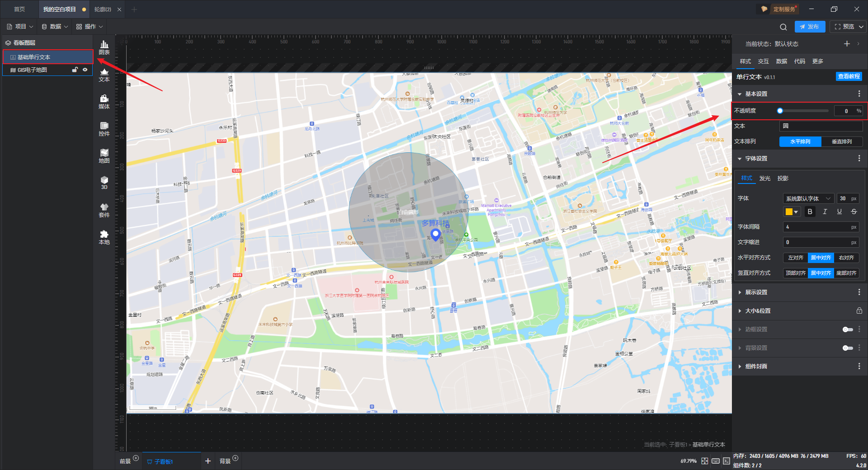The height and width of the screenshot is (470, 868).
Task: Click the keyboard shortcuts icon in status bar
Action: pyautogui.click(x=716, y=461)
